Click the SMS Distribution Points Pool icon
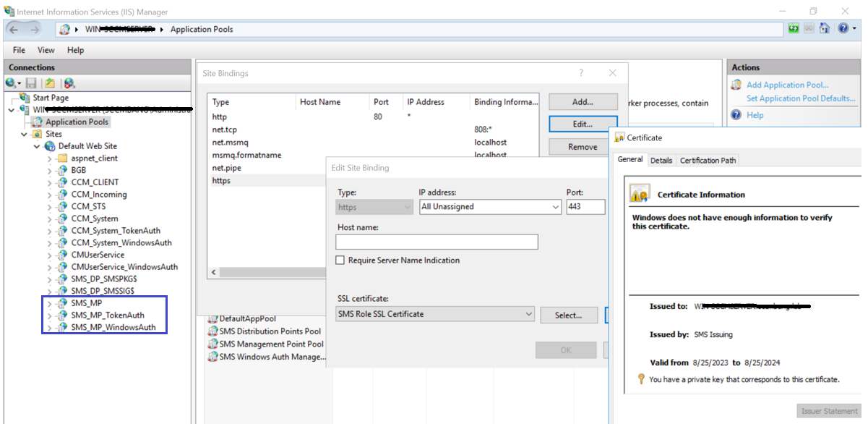 coord(213,331)
